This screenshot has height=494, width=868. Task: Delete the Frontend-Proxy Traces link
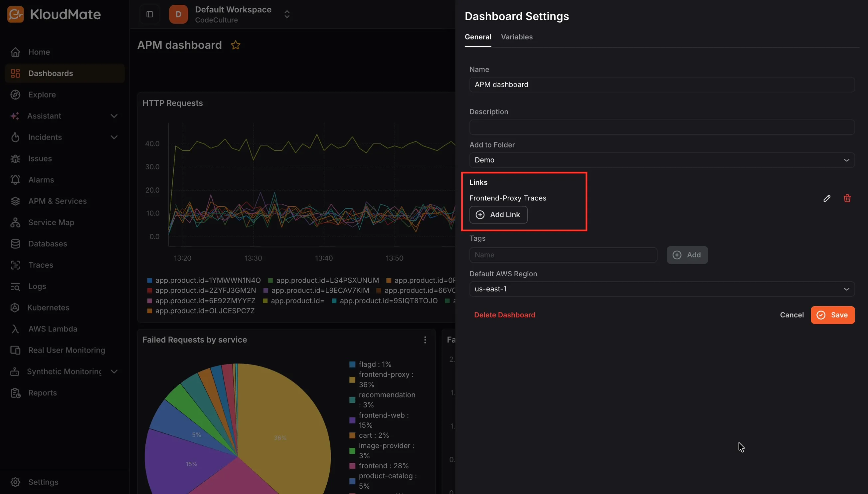point(847,198)
